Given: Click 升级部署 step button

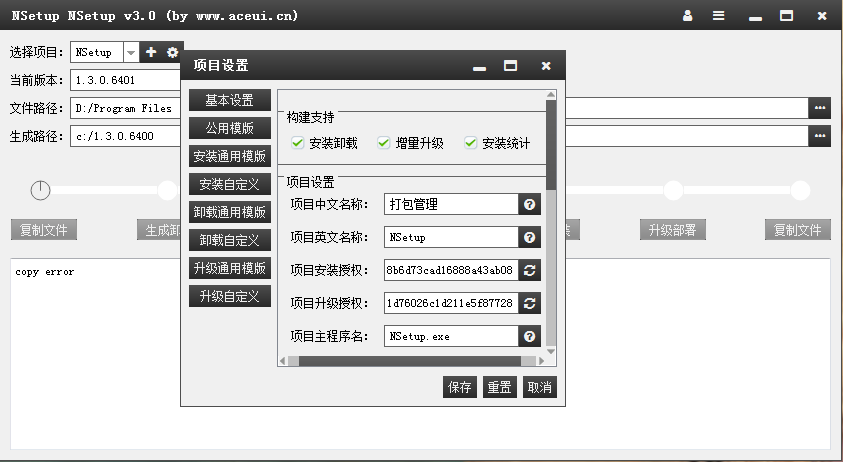Looking at the screenshot, I should click(673, 230).
